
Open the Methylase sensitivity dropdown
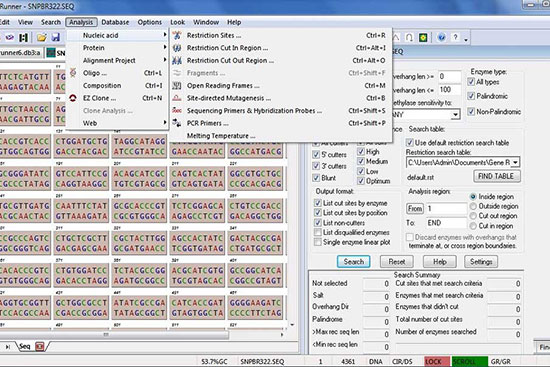(x=455, y=114)
